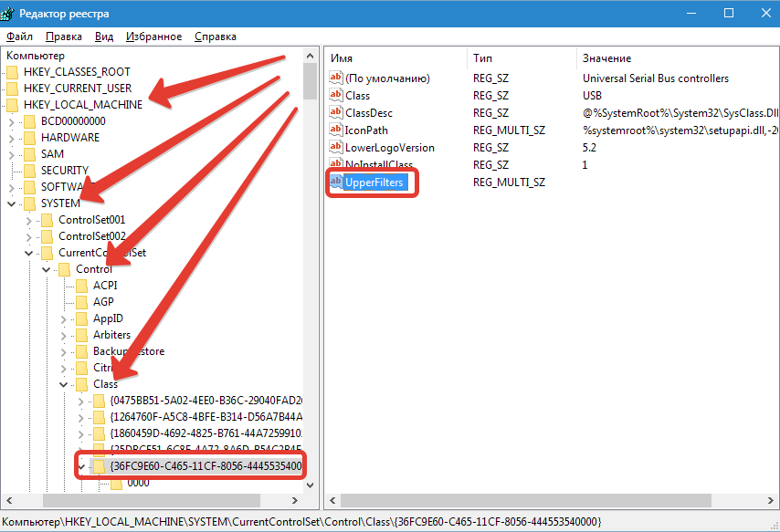Collapse the CurrentControlSet key
Screen dimensions: 780x532
coord(29,253)
